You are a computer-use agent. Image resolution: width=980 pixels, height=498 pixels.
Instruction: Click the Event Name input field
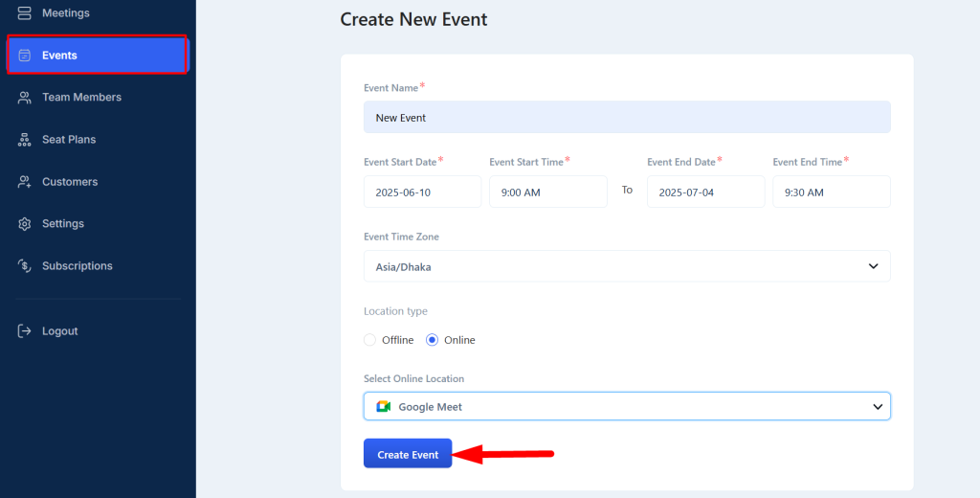pyautogui.click(x=627, y=117)
